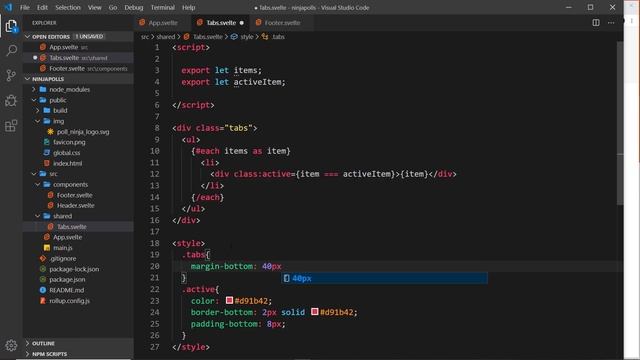Open Footer.svelte in components folder
The width and height of the screenshot is (640, 360).
[74, 195]
